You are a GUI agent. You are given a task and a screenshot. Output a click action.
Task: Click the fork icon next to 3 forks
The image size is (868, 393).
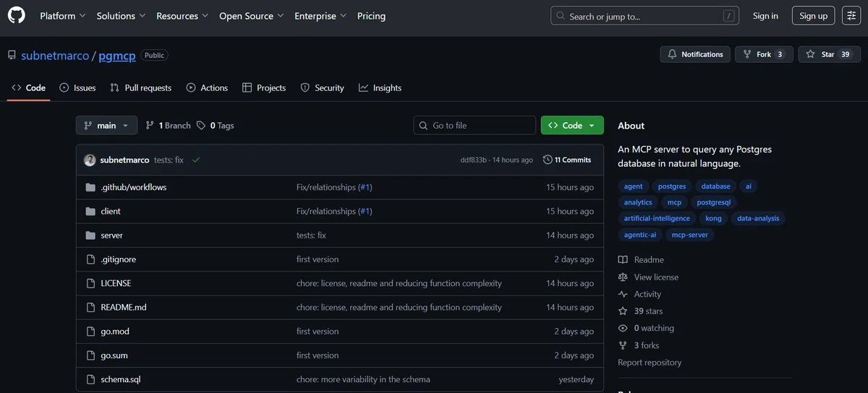click(623, 345)
